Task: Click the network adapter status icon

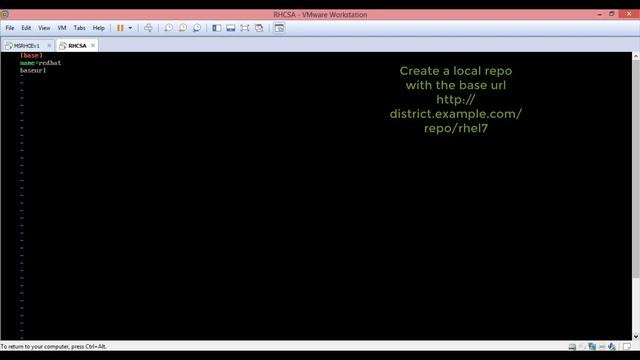Action: coord(592,347)
